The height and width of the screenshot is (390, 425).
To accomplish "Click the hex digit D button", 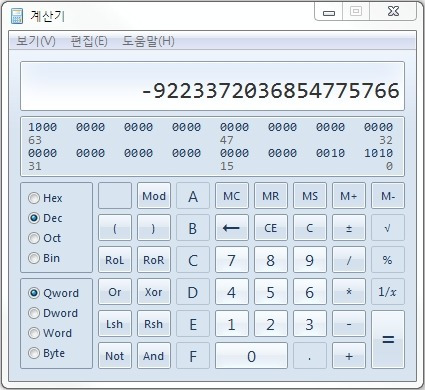I will (193, 292).
